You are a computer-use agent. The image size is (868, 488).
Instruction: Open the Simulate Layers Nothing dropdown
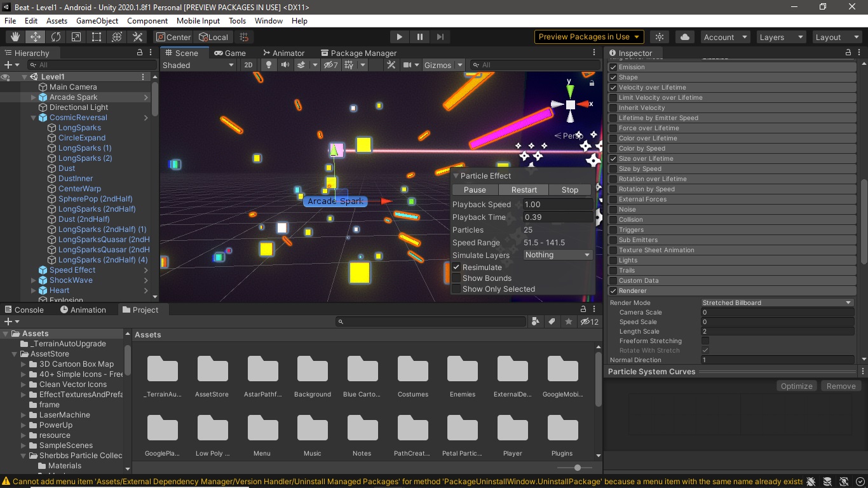click(558, 255)
